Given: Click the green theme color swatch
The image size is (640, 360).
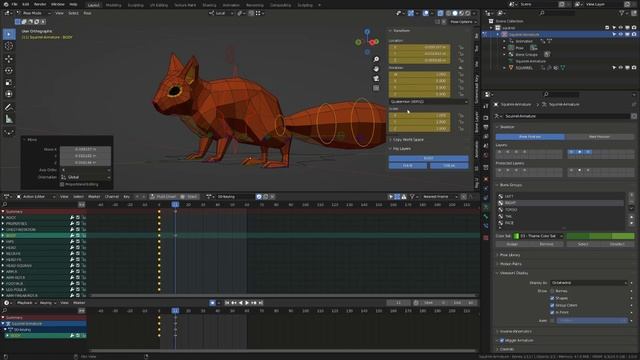Looking at the screenshot, I should [600, 236].
